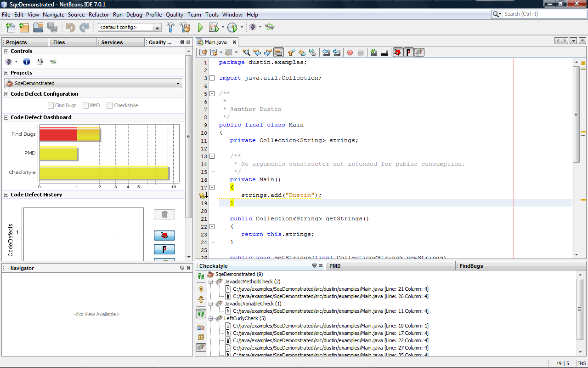Toggle PMD flag icon in editor toolbar
Viewport: 588px width, 368px height.
[408, 52]
